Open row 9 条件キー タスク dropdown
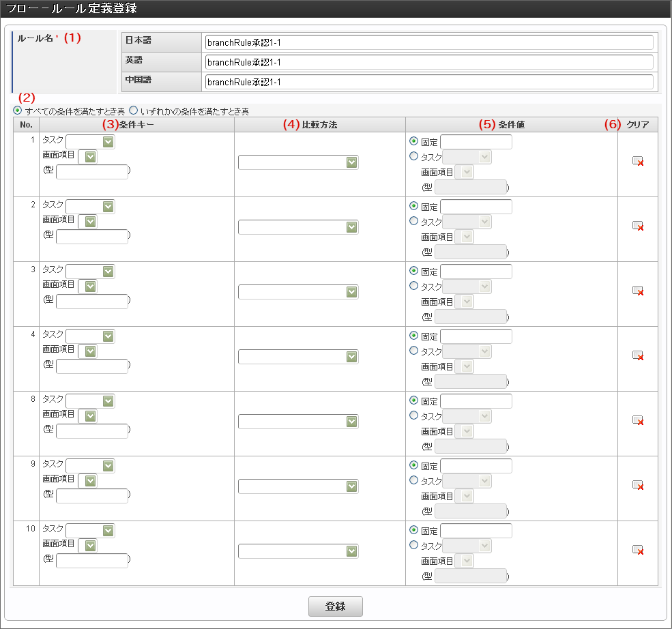Viewport: 672px width, 629px height. point(90,466)
